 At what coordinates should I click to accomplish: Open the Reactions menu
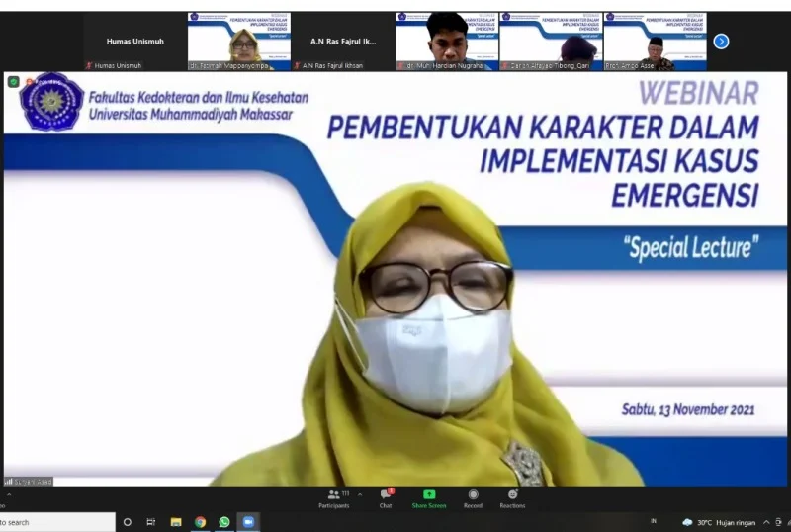tap(512, 498)
